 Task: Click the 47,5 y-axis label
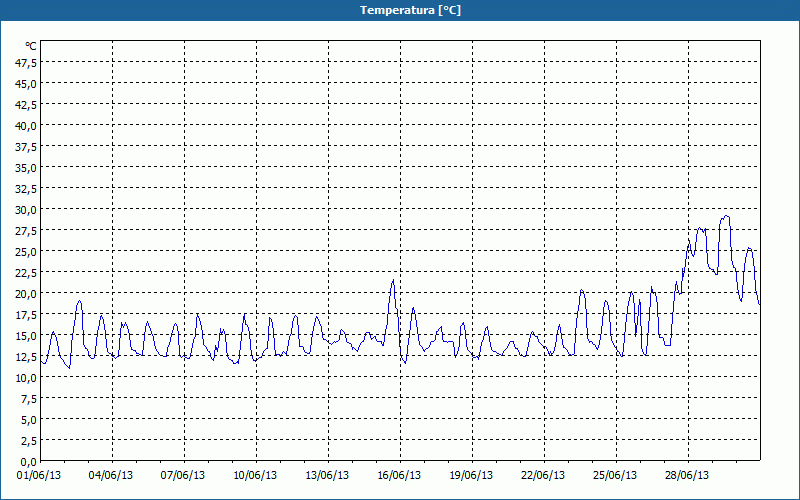tap(26, 63)
